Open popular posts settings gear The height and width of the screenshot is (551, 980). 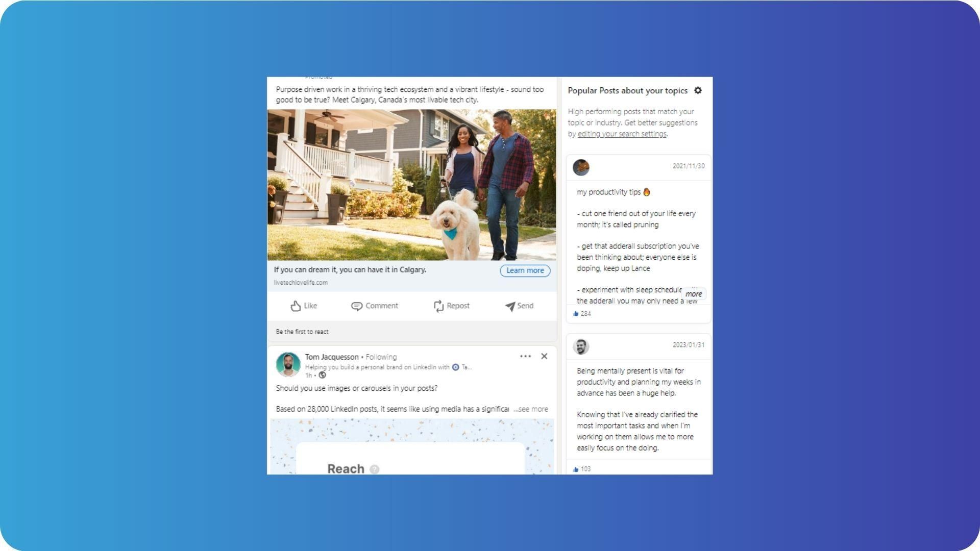698,90
